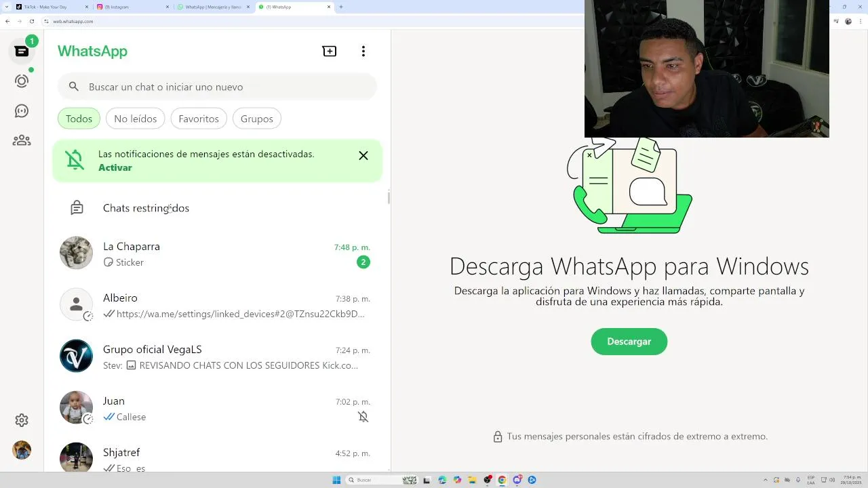Close the TikTok browser tab
The width and height of the screenshot is (868, 488).
click(x=87, y=7)
